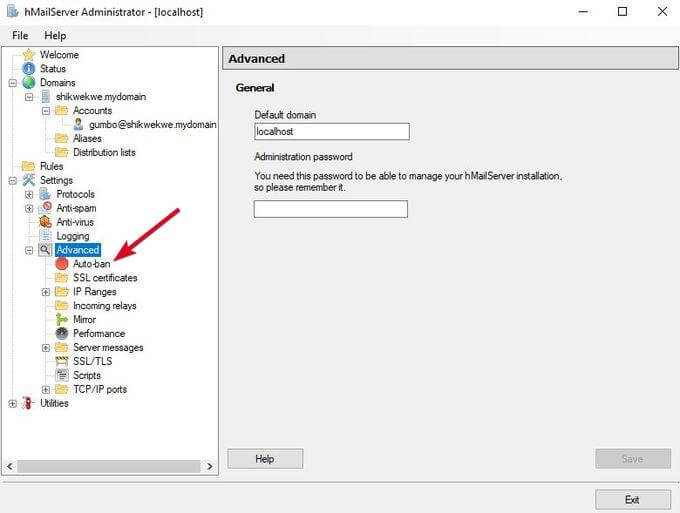Click the Distribution lists folder icon

click(x=62, y=152)
